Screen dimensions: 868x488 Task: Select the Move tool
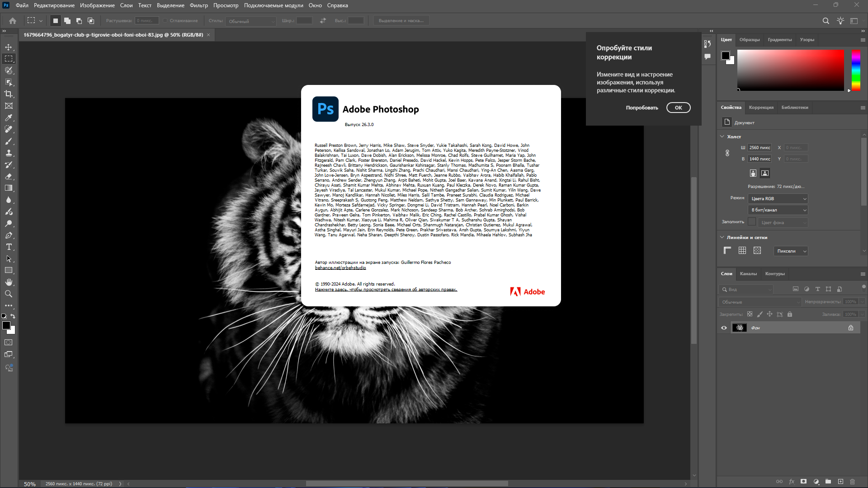pos(9,47)
